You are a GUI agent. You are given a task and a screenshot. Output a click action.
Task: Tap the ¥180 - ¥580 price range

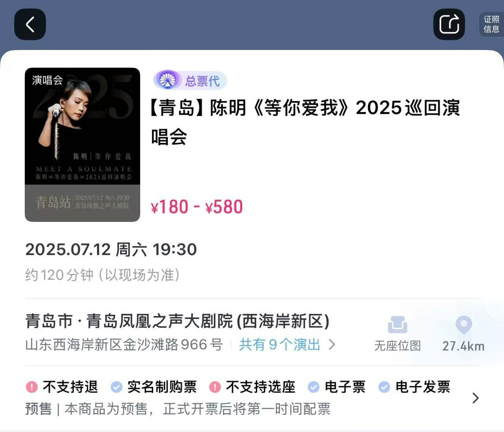click(197, 207)
